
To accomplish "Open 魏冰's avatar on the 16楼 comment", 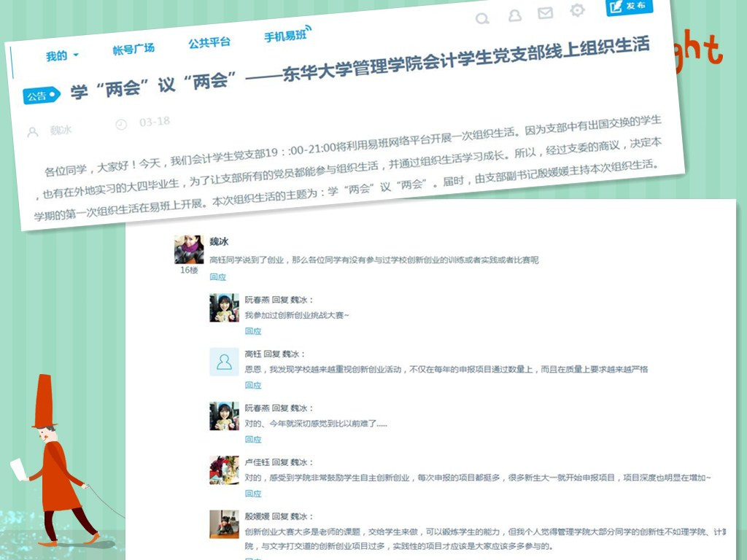I will [189, 249].
